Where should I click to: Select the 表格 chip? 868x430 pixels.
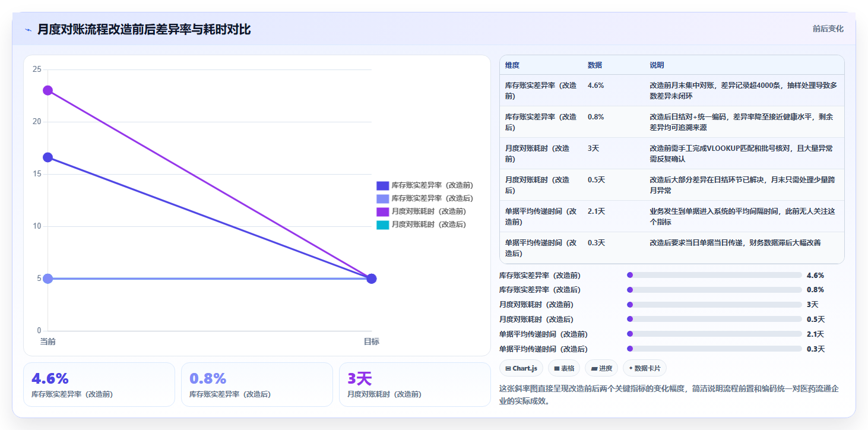[x=564, y=368]
